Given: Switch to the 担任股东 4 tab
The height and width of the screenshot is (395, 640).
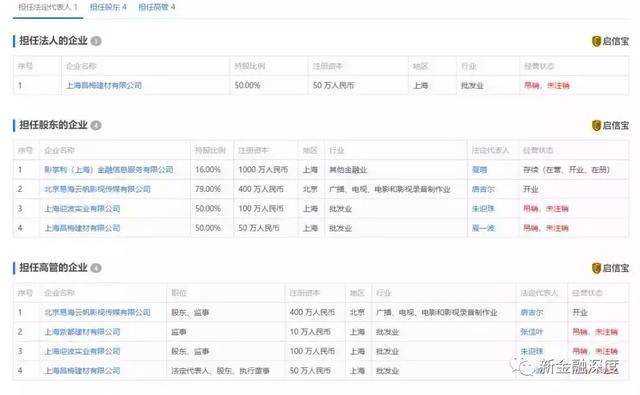Looking at the screenshot, I should tap(108, 7).
